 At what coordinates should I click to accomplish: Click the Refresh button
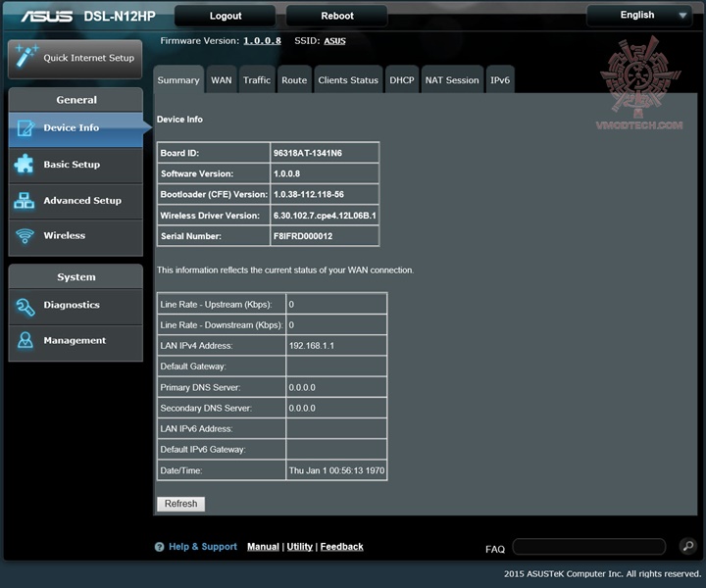point(180,504)
